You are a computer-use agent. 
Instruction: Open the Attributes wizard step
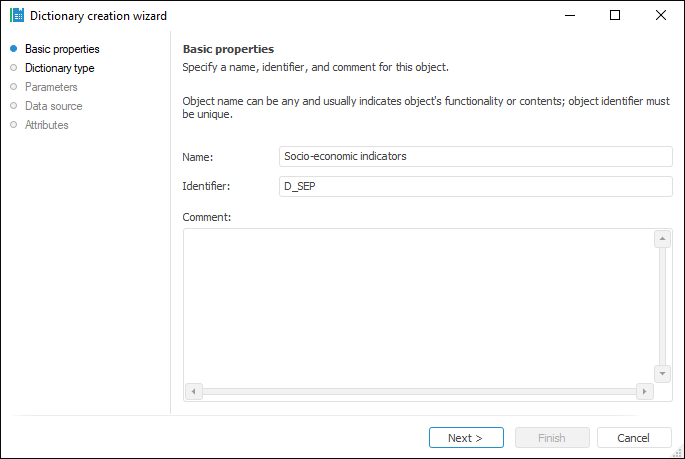pyautogui.click(x=47, y=125)
